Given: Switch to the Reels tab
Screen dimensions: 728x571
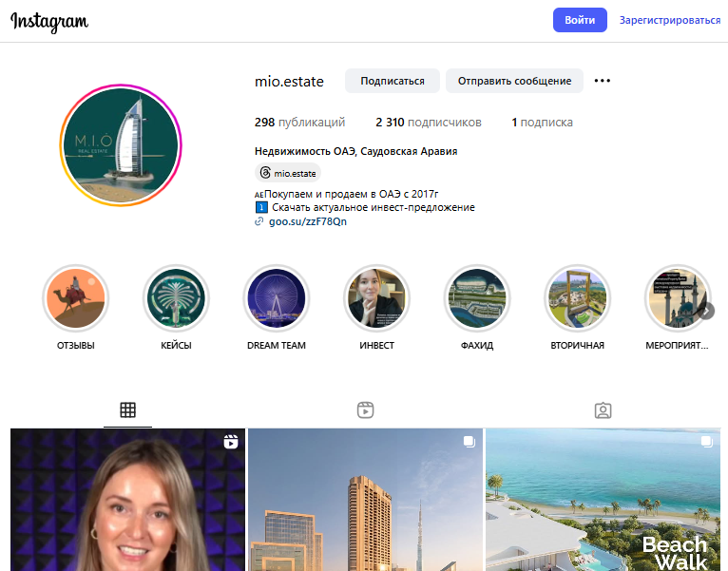Looking at the screenshot, I should point(365,409).
